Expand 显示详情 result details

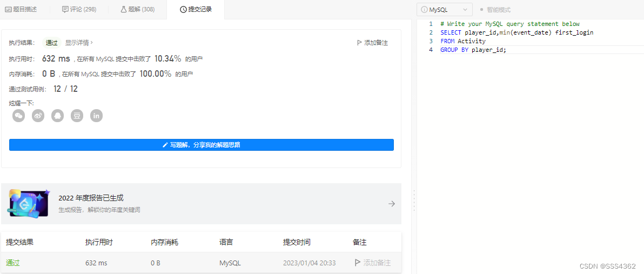pos(79,42)
